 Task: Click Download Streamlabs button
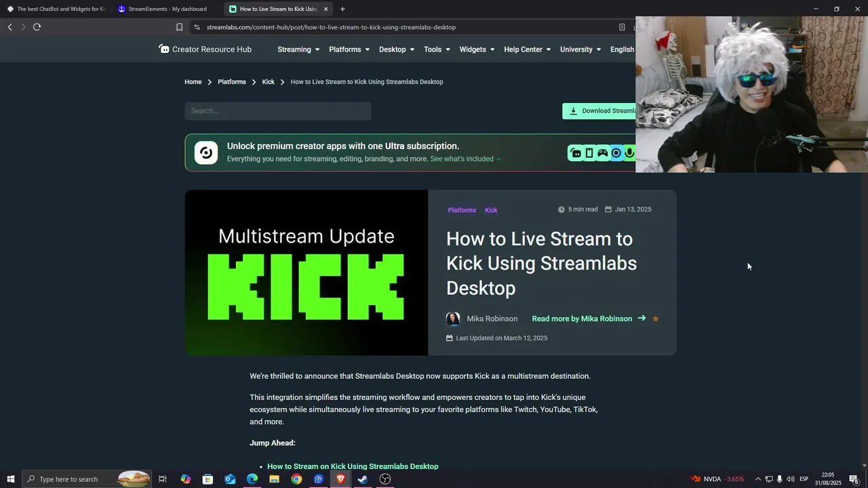(599, 111)
